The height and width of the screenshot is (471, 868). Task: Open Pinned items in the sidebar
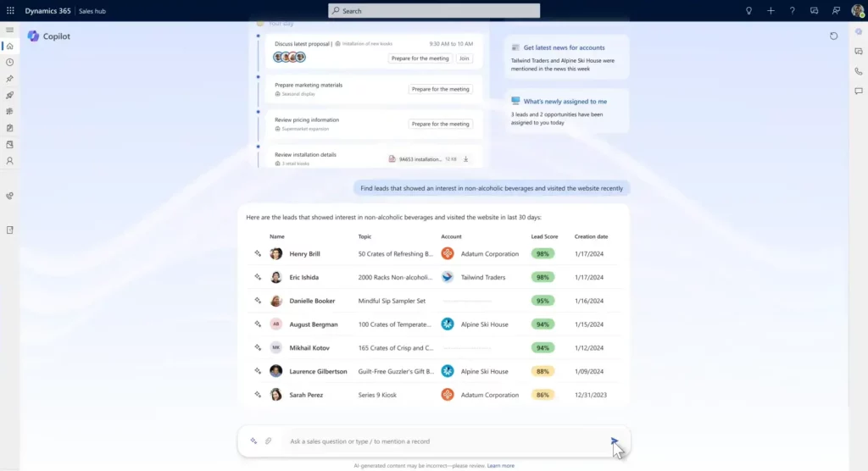click(x=9, y=79)
